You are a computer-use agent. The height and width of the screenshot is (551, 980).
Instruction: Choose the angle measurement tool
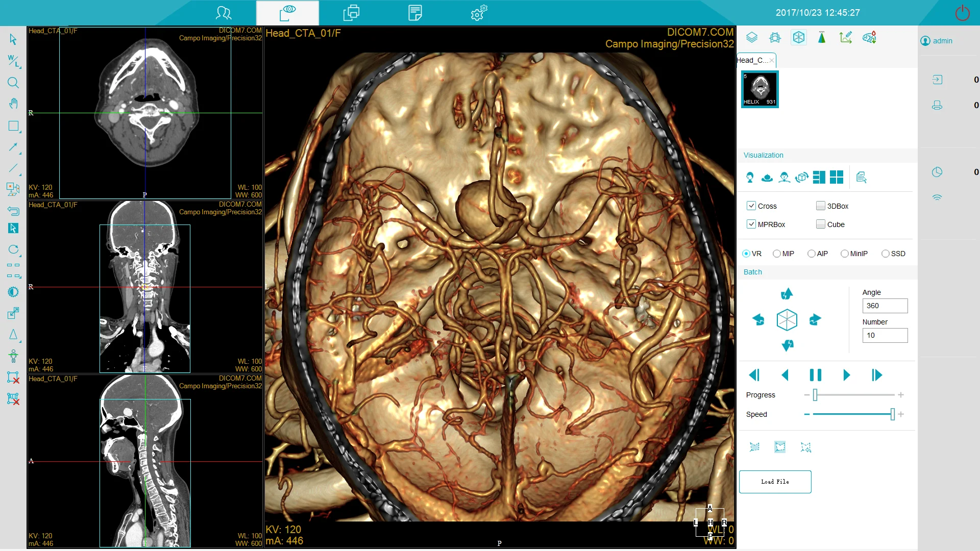coord(13,335)
